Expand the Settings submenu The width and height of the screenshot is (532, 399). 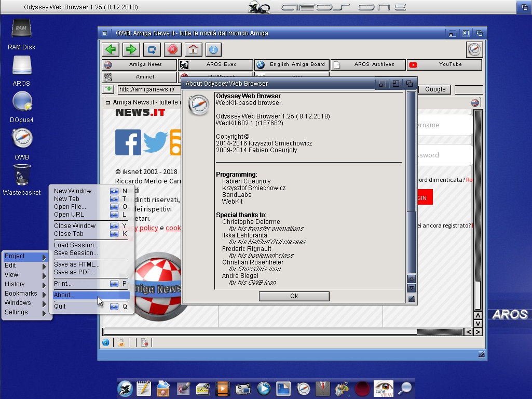25,312
